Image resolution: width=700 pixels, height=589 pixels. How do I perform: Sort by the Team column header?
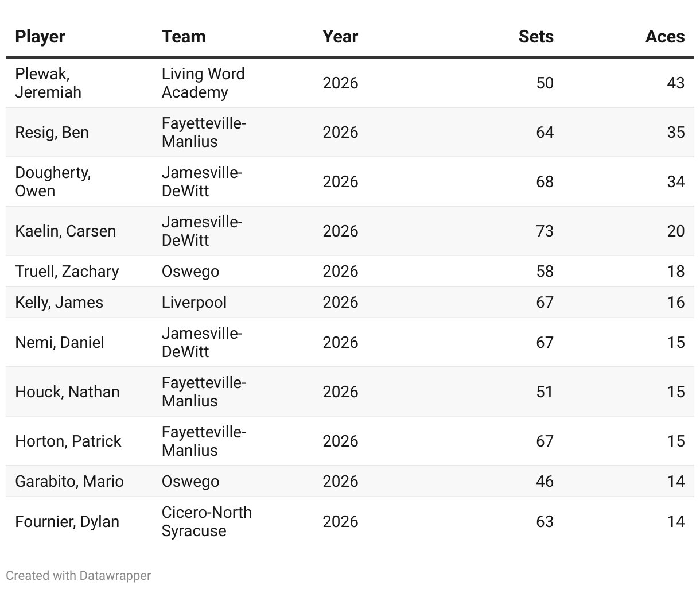[184, 37]
